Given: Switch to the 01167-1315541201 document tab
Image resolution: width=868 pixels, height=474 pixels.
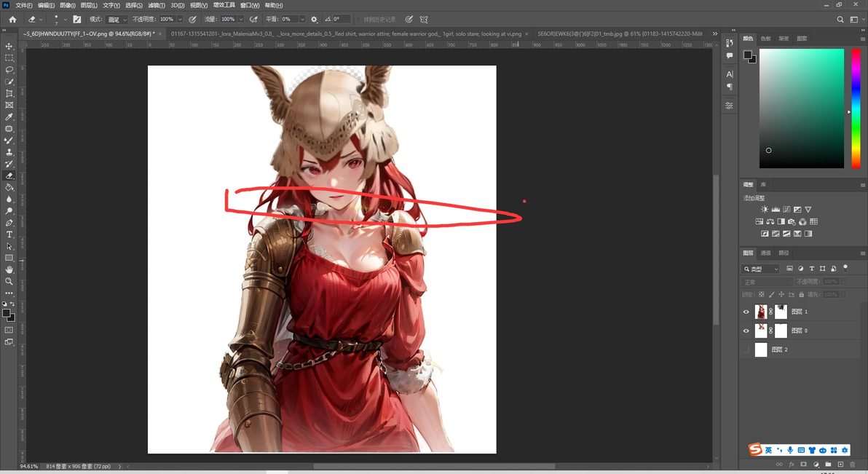Looking at the screenshot, I should pyautogui.click(x=346, y=33).
